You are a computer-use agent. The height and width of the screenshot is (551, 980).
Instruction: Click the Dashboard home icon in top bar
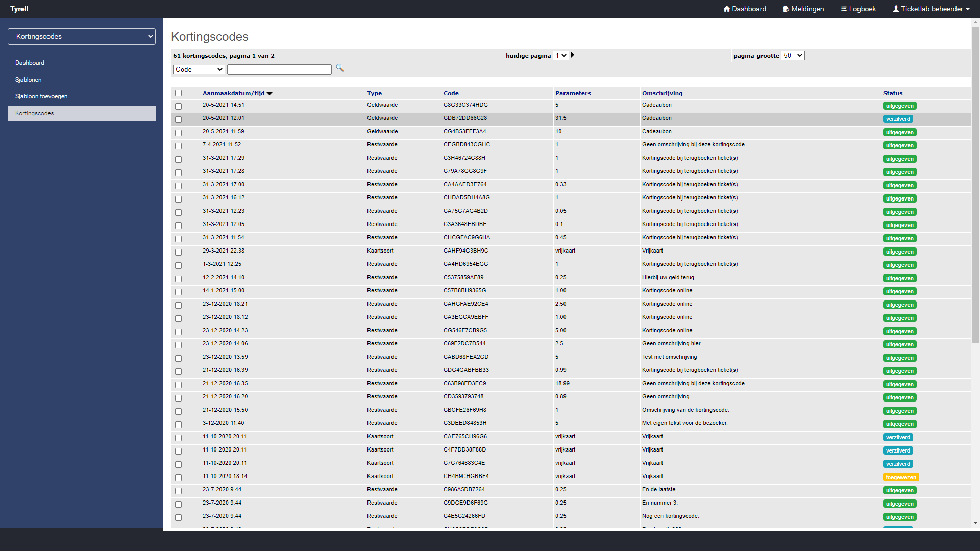click(727, 9)
